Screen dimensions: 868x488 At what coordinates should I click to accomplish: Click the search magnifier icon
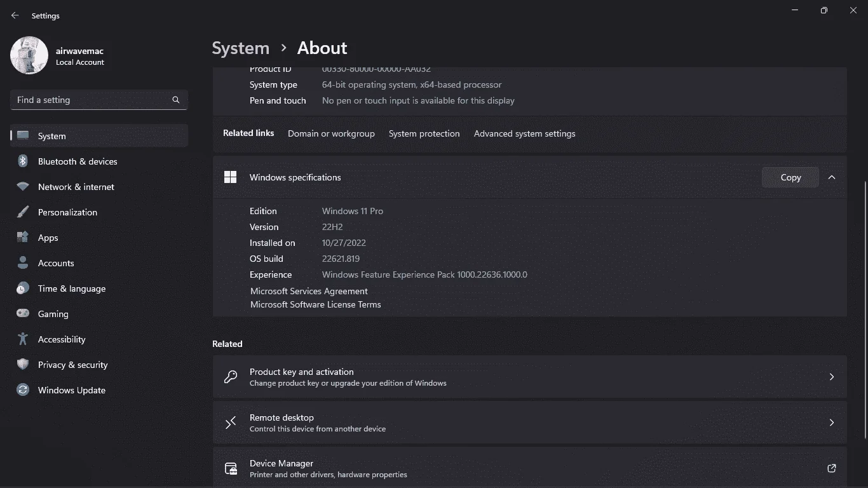click(176, 100)
